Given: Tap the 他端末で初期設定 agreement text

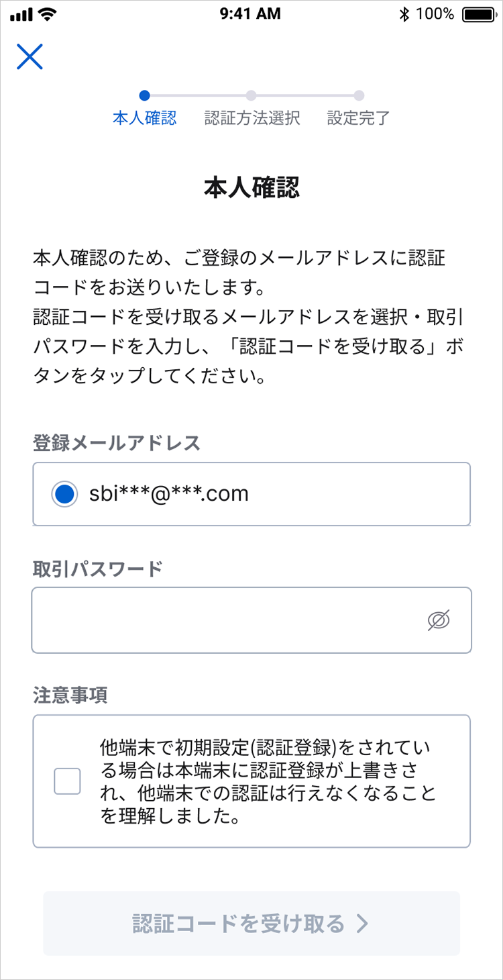Looking at the screenshot, I should (x=268, y=781).
